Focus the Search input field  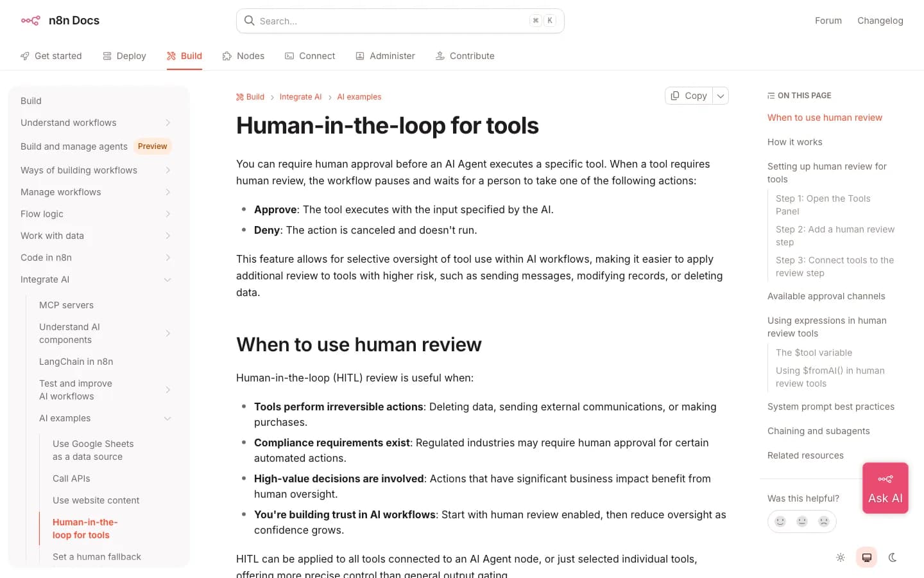pyautogui.click(x=400, y=21)
